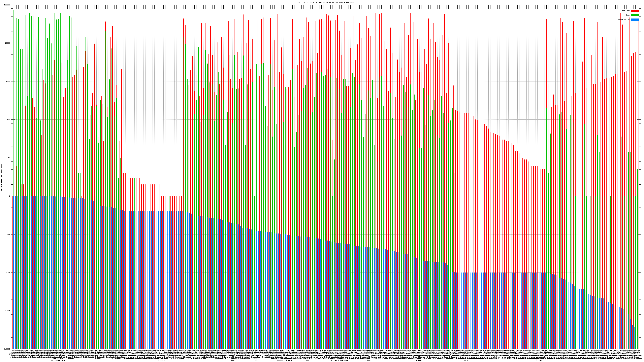Click the 10000 y-axis tick label

(8, 43)
